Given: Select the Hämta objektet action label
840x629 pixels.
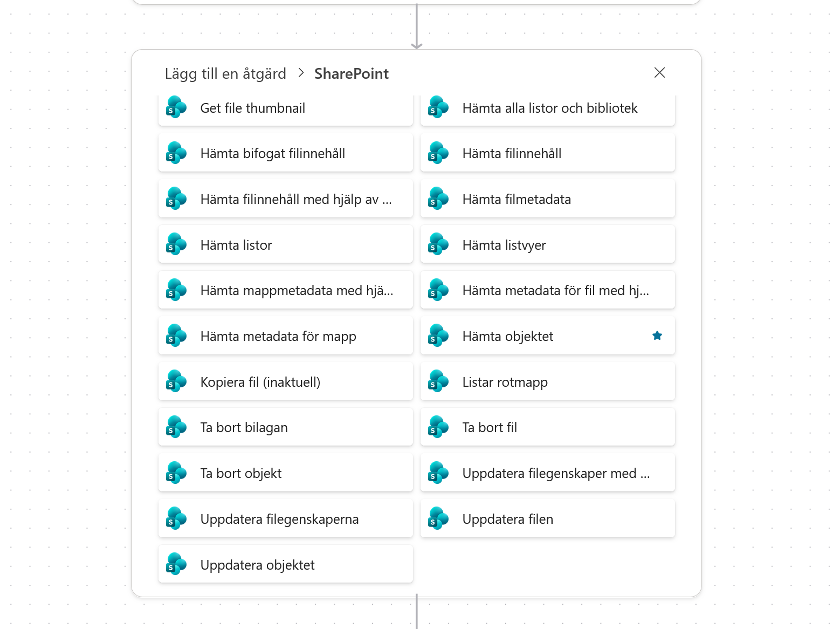Looking at the screenshot, I should tap(508, 336).
